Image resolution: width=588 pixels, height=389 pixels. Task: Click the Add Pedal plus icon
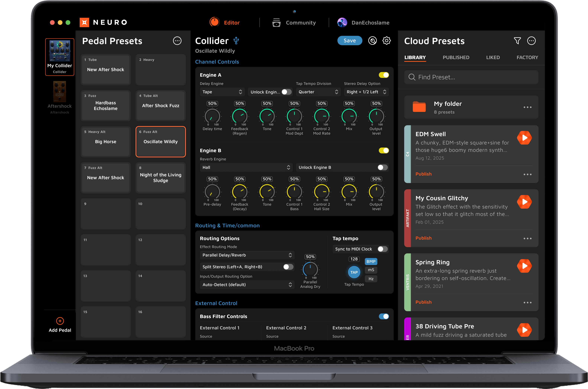pos(60,321)
